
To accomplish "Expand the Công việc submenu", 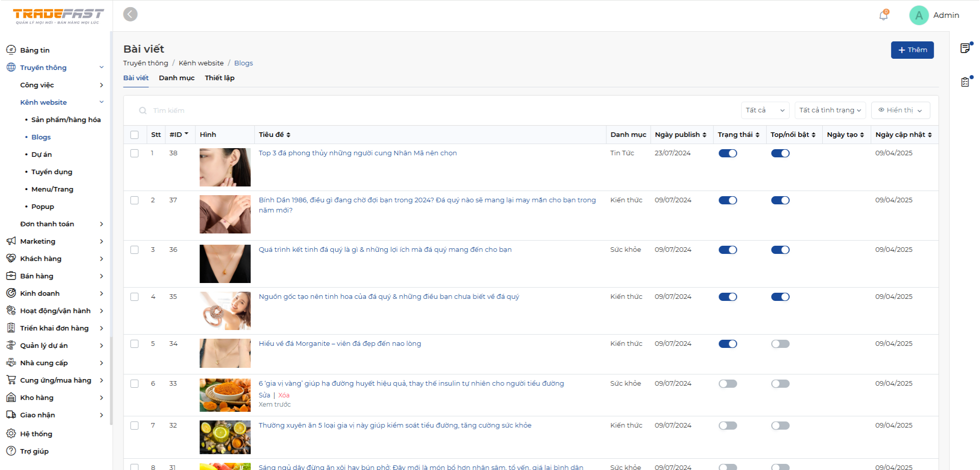I will [x=102, y=85].
